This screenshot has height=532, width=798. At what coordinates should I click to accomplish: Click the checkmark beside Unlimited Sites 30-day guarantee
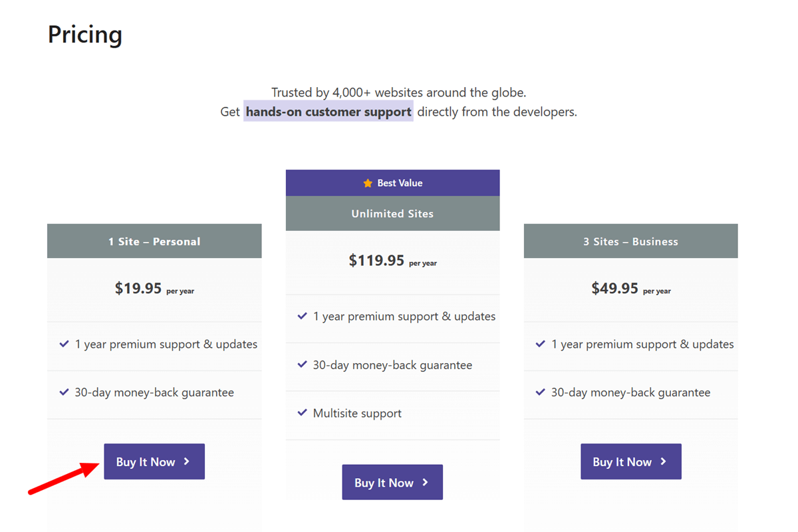(x=303, y=364)
